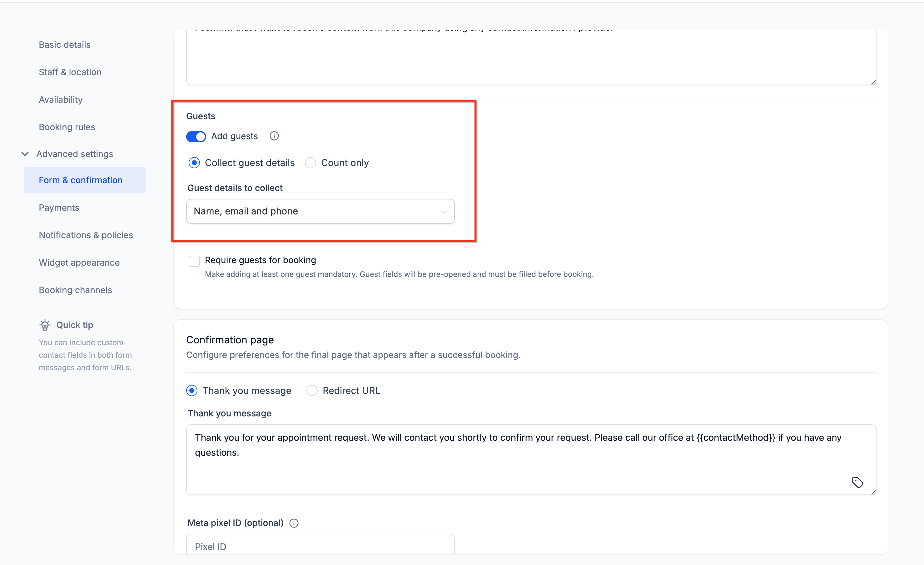
Task: Open Widget appearance settings
Action: pyautogui.click(x=80, y=263)
